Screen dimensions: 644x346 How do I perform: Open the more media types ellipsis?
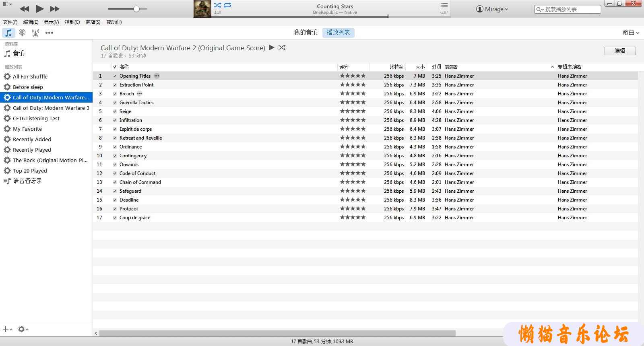point(49,33)
